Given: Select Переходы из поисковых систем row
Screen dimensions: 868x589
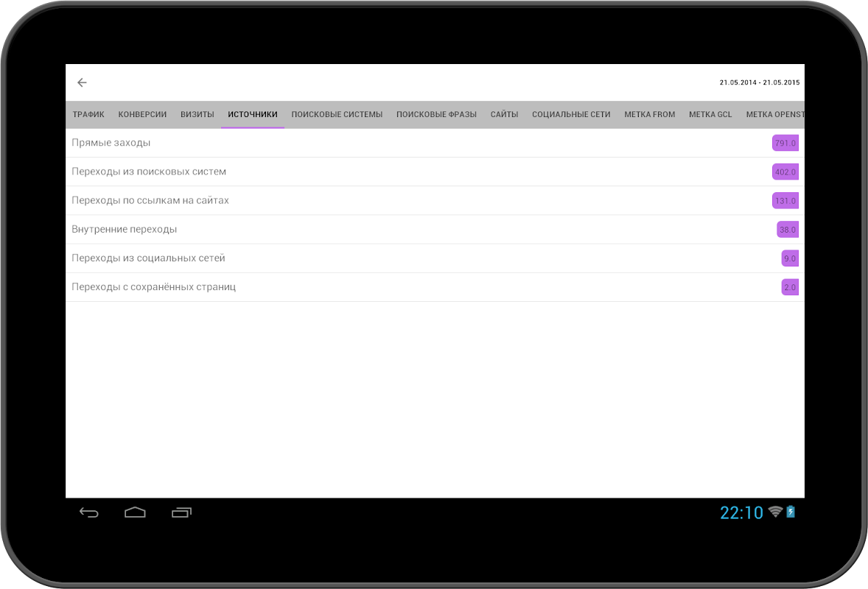Looking at the screenshot, I should [x=435, y=172].
